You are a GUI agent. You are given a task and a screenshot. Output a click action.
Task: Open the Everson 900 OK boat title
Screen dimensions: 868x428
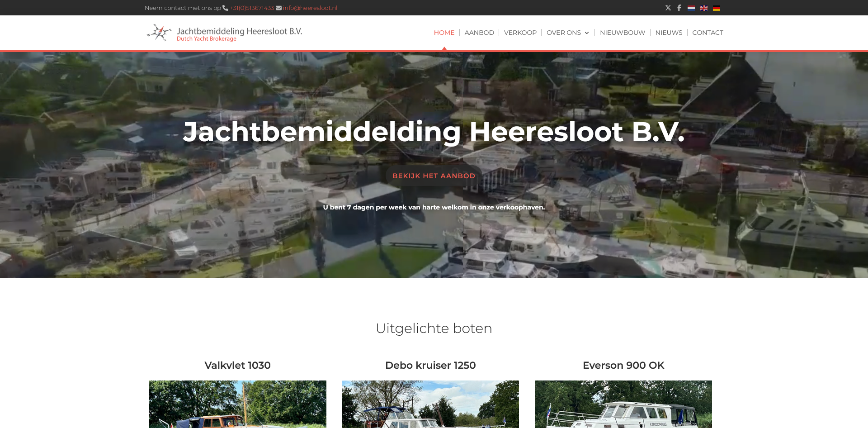(623, 365)
